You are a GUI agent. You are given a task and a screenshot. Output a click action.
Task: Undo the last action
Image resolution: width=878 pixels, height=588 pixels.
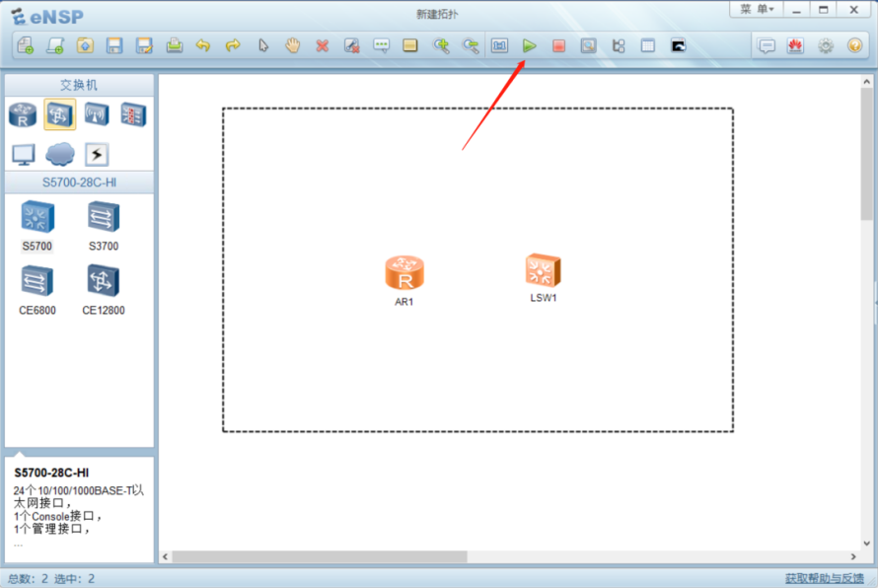tap(203, 45)
